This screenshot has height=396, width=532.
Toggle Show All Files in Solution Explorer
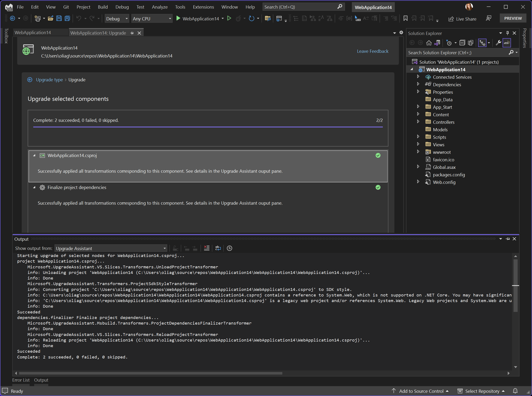tap(471, 43)
